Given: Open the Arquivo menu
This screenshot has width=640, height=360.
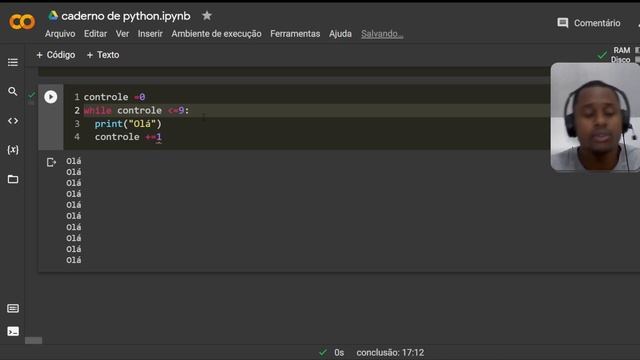Looking at the screenshot, I should [x=60, y=34].
